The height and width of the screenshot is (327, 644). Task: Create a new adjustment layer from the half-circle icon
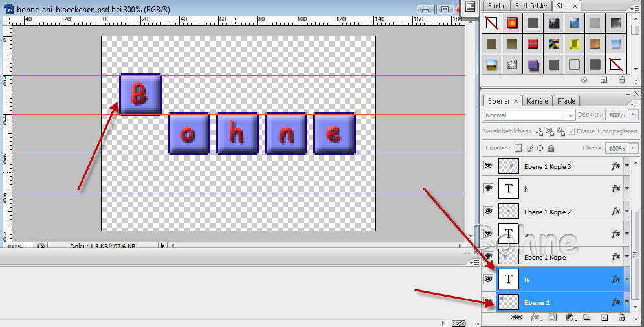[570, 317]
